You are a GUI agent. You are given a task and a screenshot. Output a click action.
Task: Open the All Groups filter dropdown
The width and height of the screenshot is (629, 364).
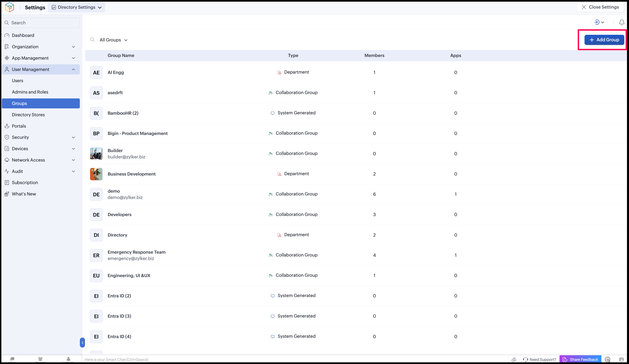(114, 40)
